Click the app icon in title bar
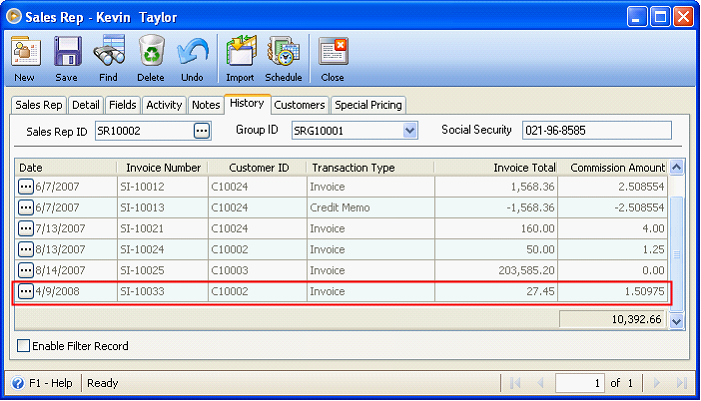Screen dimensions: 701x401 (x=14, y=17)
